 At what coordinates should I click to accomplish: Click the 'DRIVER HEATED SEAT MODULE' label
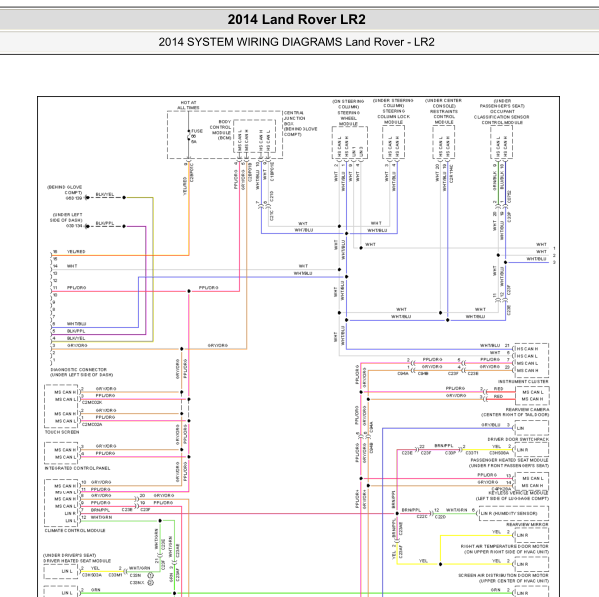(x=77, y=561)
